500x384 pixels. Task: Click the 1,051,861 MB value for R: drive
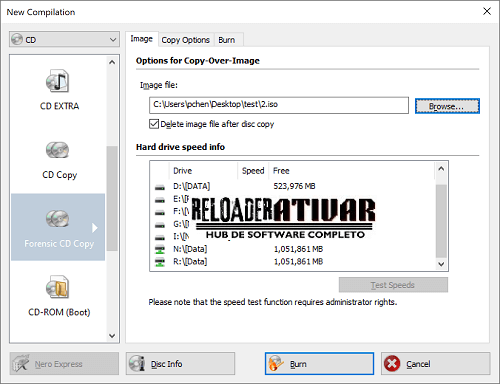point(298,262)
